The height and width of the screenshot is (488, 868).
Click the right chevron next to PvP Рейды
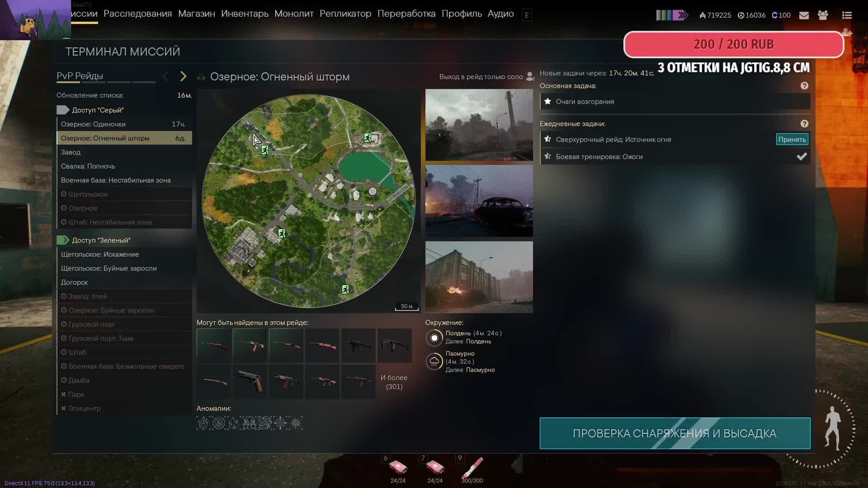[183, 76]
